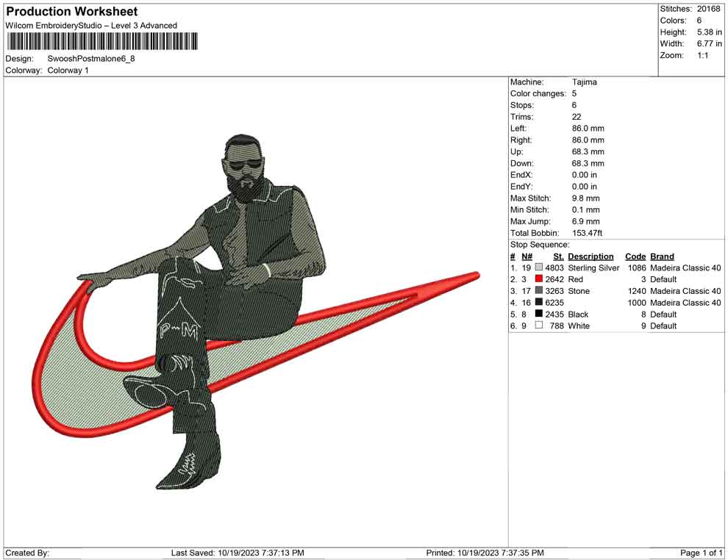Screen dimensions: 728x560
Task: Click the 'Red' description in row 2
Action: (x=575, y=279)
